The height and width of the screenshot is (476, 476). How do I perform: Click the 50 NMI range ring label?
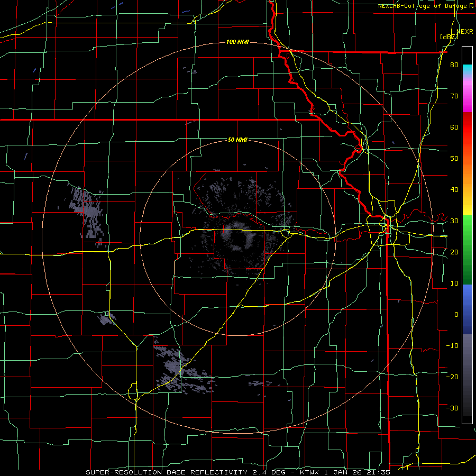[237, 140]
